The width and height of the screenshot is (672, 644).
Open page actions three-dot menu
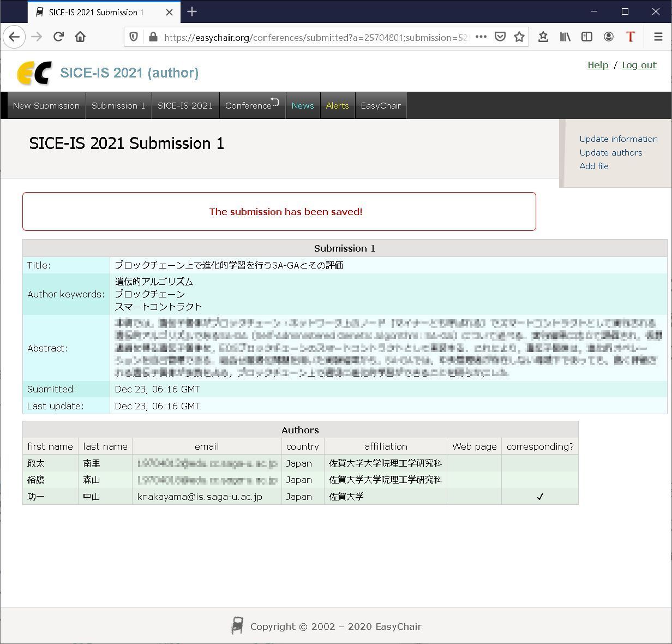[481, 37]
